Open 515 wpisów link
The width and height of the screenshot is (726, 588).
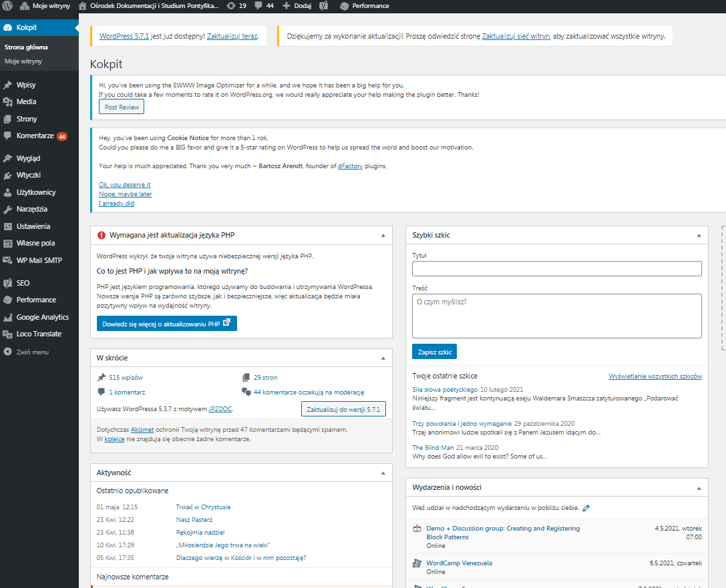[126, 378]
